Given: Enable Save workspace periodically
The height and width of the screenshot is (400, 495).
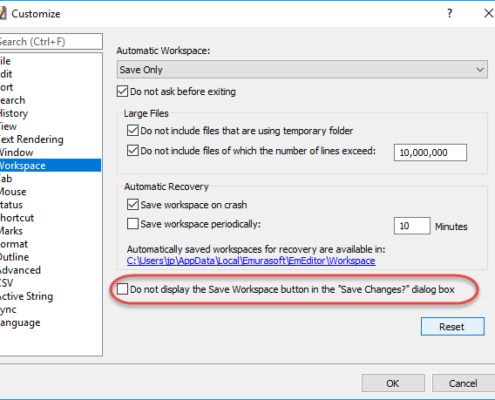Looking at the screenshot, I should tap(133, 224).
